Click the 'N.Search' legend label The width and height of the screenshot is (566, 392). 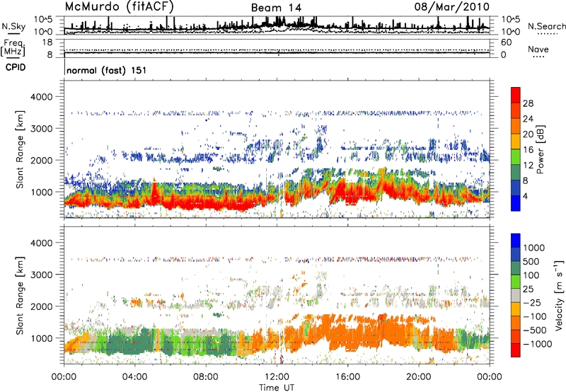click(547, 26)
